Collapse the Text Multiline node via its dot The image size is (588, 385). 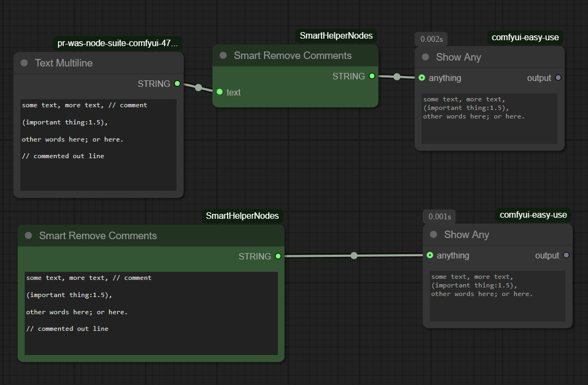coord(24,63)
